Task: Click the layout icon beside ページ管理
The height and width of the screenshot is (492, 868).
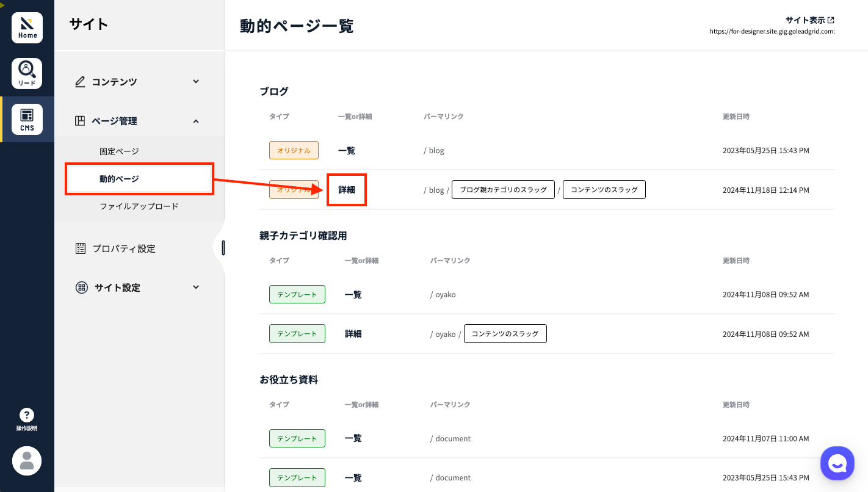Action: 80,121
